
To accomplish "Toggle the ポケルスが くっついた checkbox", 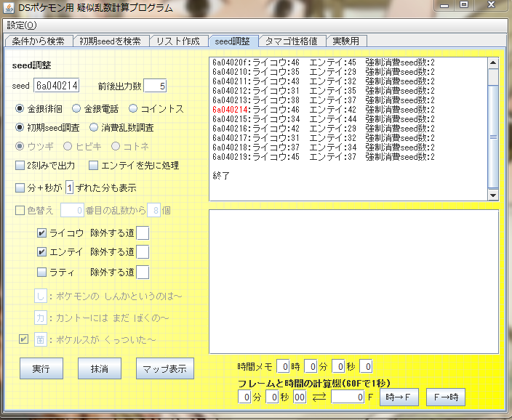I will point(23,339).
